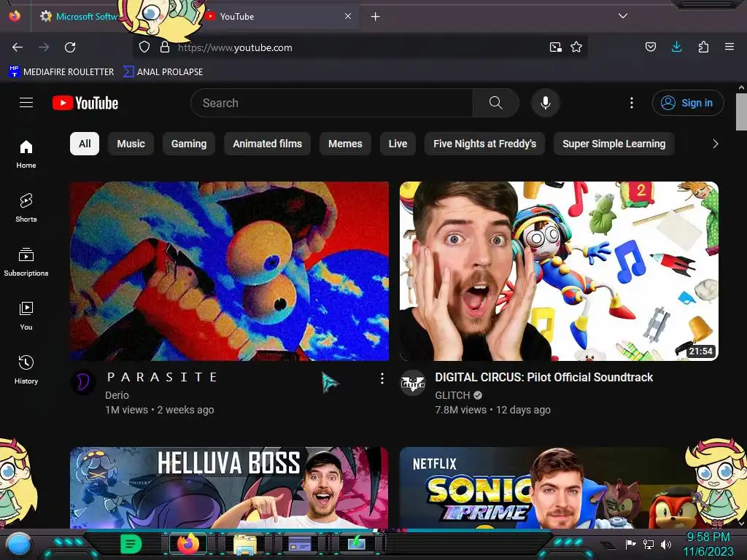Click in the YouTube search field
The image size is (747, 560).
click(332, 103)
